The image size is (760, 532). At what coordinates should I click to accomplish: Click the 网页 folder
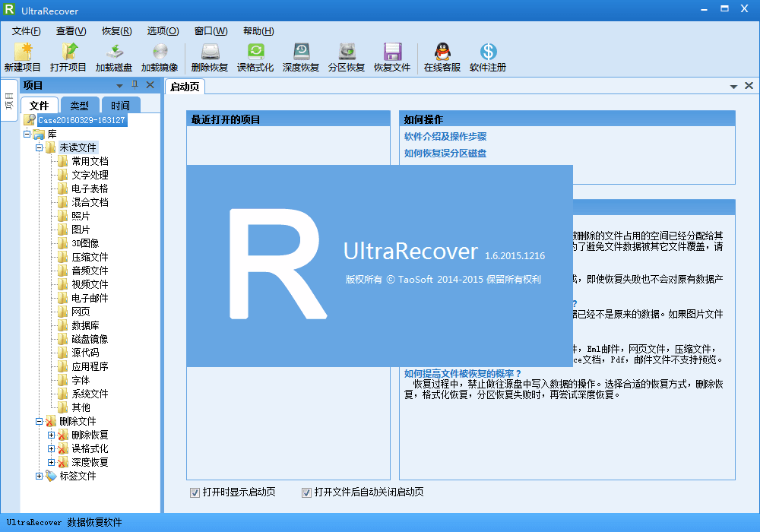pos(81,311)
